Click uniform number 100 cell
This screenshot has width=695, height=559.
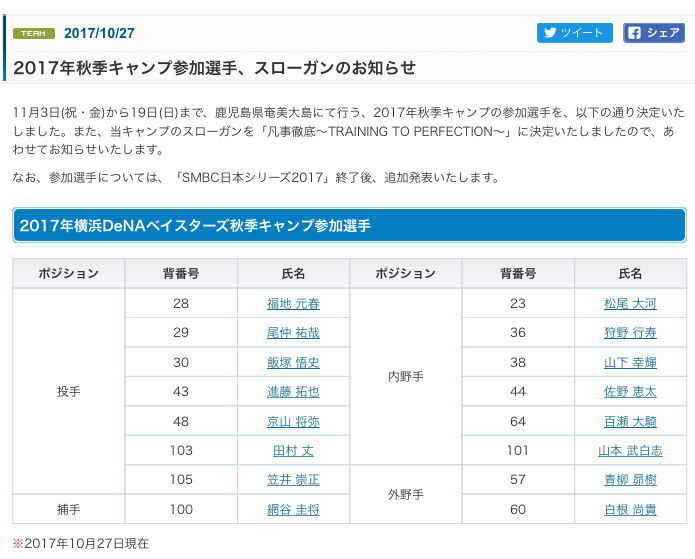(181, 509)
